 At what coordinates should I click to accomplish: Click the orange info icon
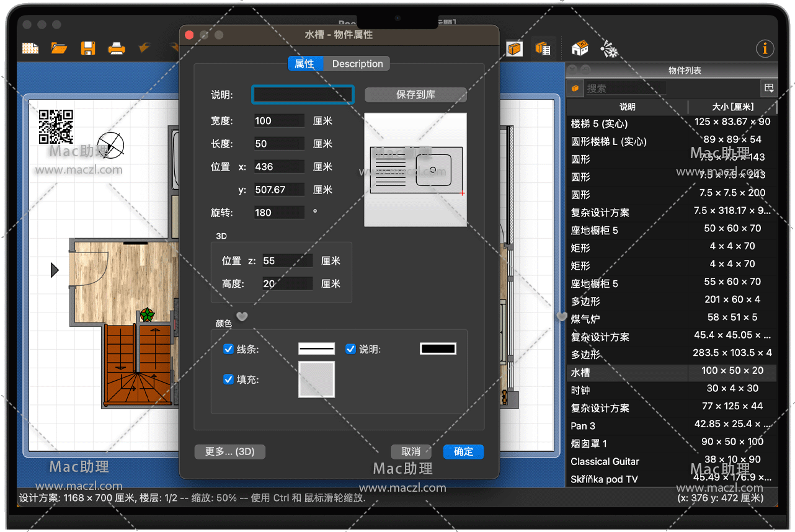pyautogui.click(x=765, y=48)
